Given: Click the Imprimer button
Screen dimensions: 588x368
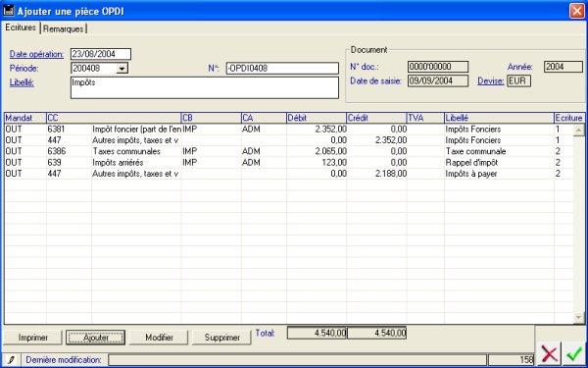Looking at the screenshot, I should (x=33, y=338).
